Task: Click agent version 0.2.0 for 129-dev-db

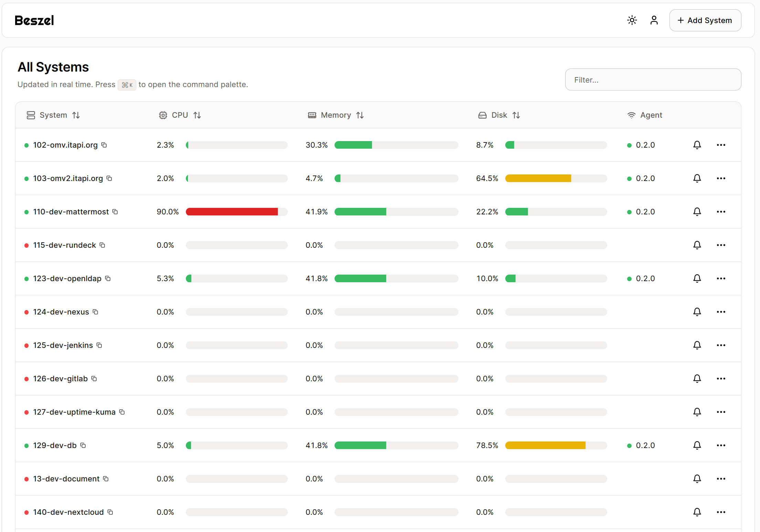Action: pyautogui.click(x=645, y=445)
